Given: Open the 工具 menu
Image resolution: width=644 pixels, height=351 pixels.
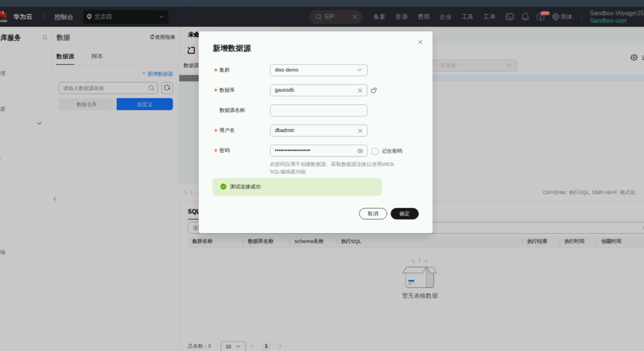Looking at the screenshot, I should click(x=467, y=17).
